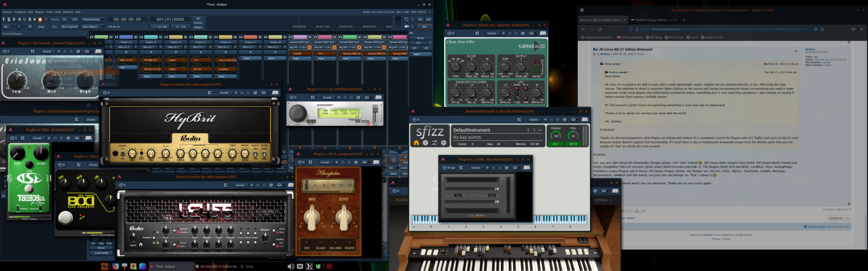Click the round red record-arm button in Ardour transport

coord(46,20)
